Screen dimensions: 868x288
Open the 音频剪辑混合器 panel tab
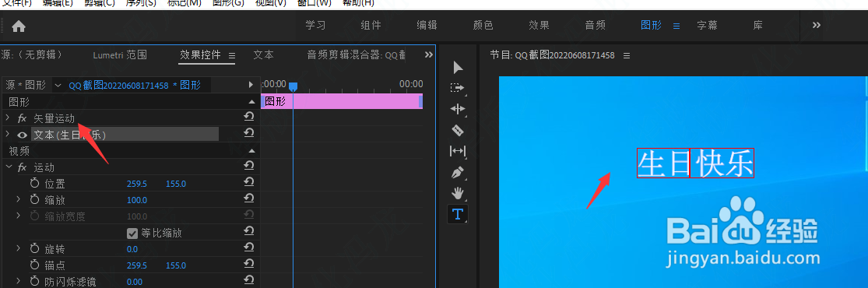pos(357,54)
